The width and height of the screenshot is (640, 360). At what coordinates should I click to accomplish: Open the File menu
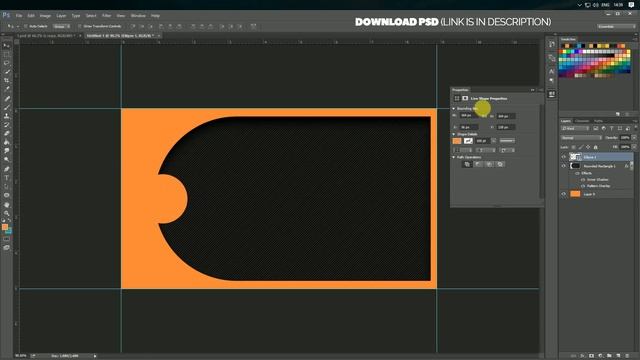click(19, 16)
